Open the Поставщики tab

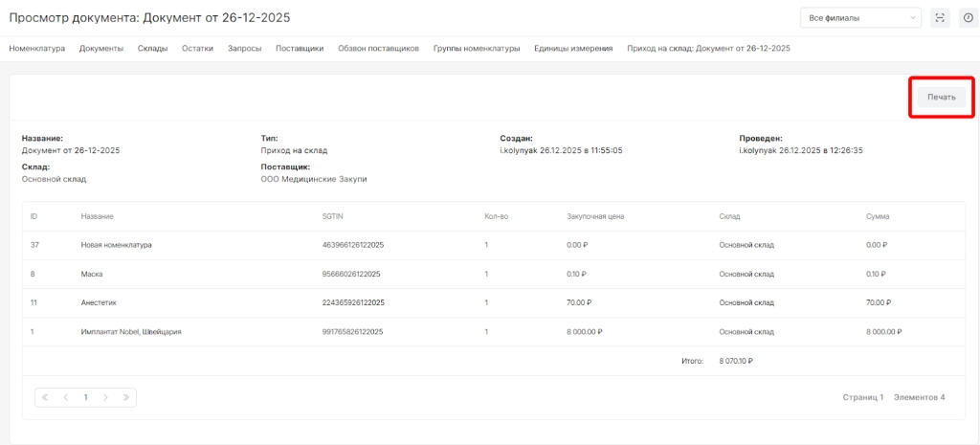(299, 48)
